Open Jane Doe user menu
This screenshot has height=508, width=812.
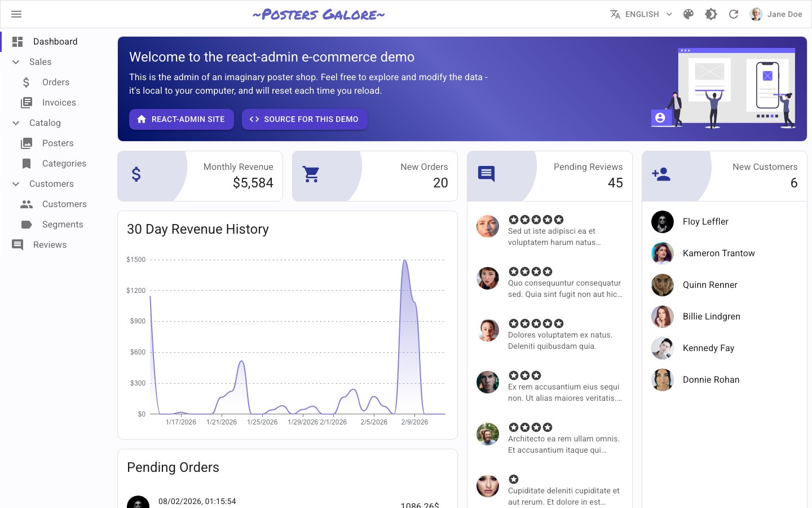click(776, 14)
